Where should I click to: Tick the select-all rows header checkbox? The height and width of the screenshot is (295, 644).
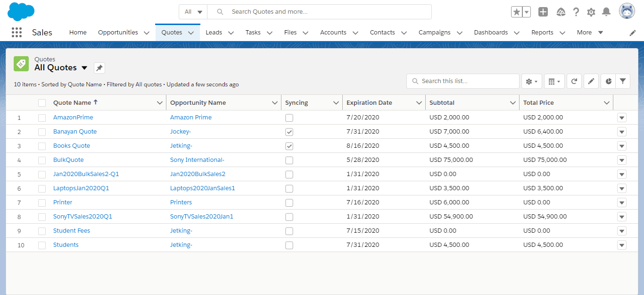point(42,103)
